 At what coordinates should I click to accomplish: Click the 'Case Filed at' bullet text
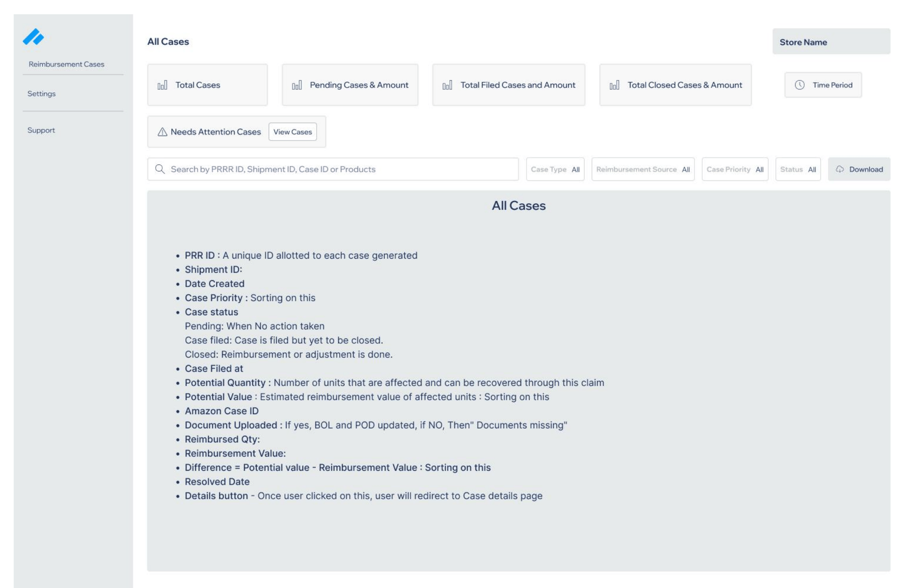214,369
